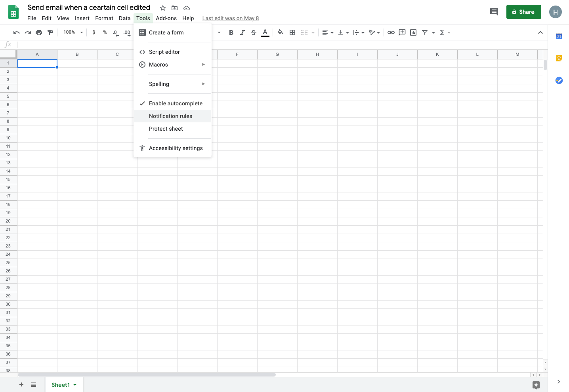
Task: Open the text color picker
Action: (265, 32)
